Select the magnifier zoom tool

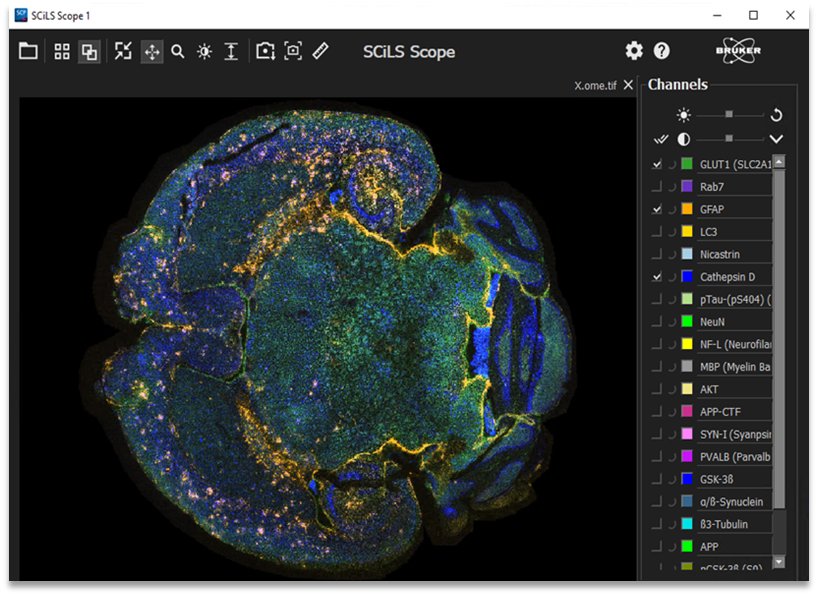coord(178,51)
